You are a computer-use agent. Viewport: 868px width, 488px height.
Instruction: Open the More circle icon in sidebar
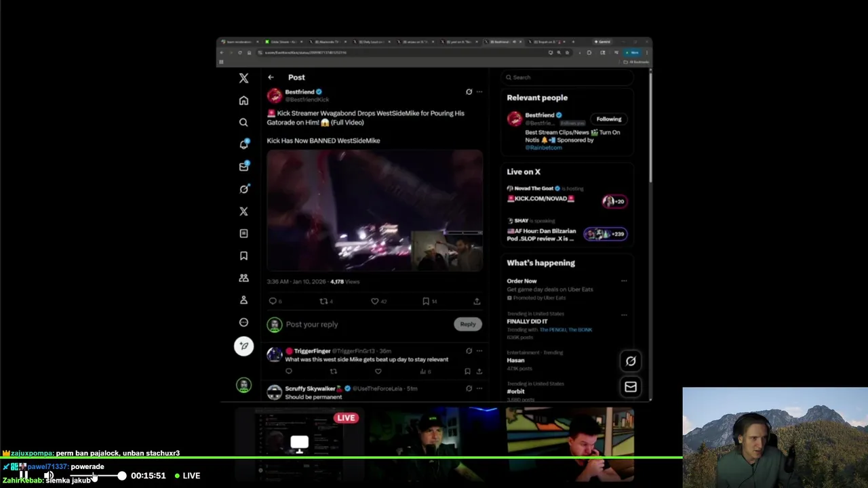pos(243,323)
